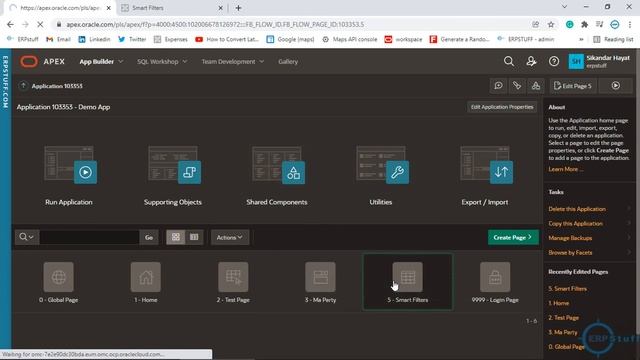Click the Run Page play icon in toolbar
Screen dimensions: 640x360
[x=616, y=86]
